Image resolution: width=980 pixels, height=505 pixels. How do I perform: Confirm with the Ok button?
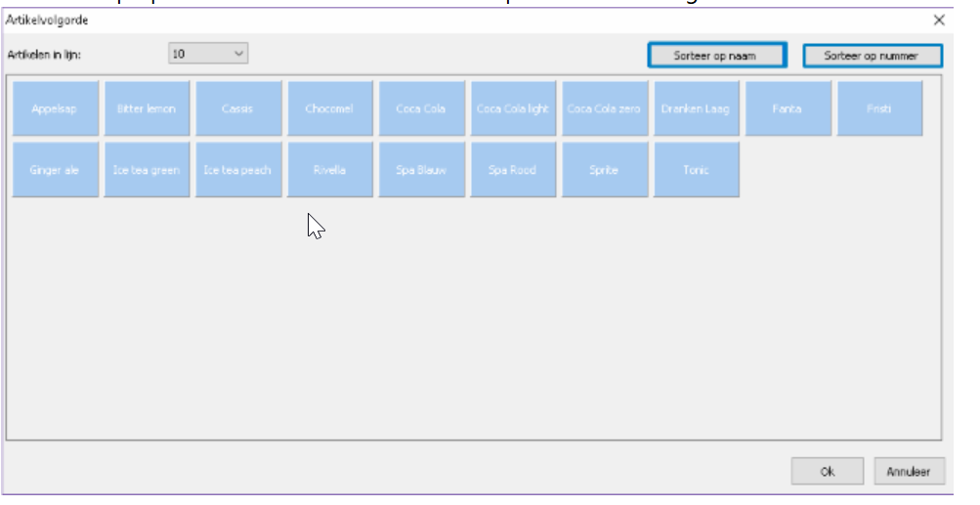pos(828,471)
